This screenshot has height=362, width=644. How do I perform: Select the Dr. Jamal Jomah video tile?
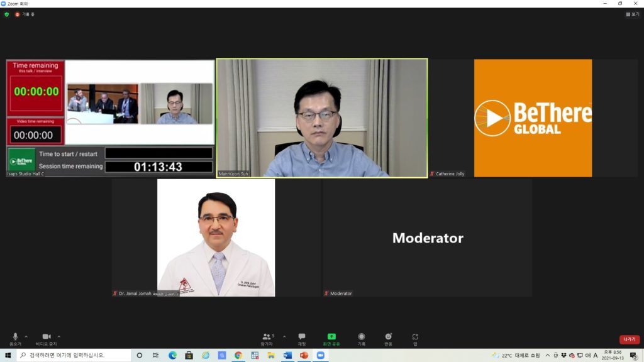coord(216,238)
